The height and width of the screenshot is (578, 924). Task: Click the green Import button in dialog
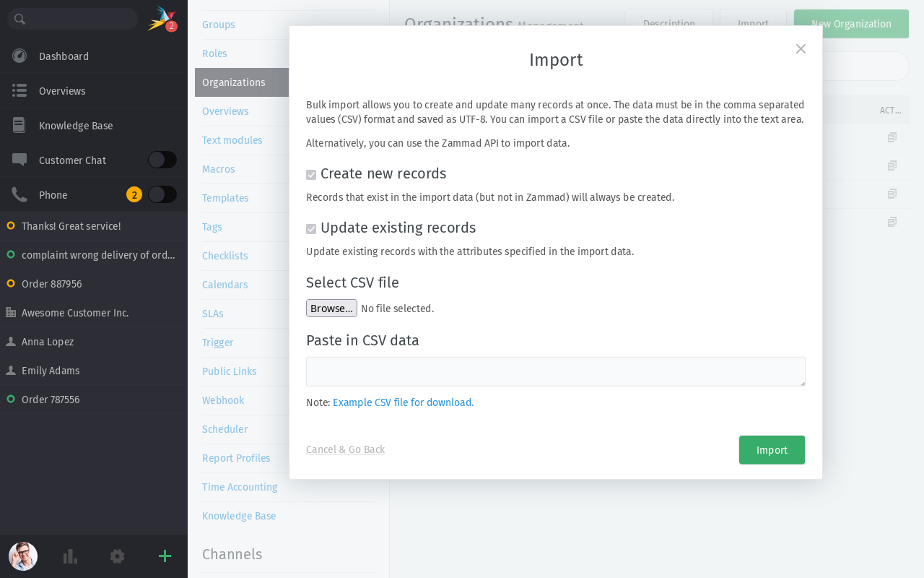click(772, 450)
